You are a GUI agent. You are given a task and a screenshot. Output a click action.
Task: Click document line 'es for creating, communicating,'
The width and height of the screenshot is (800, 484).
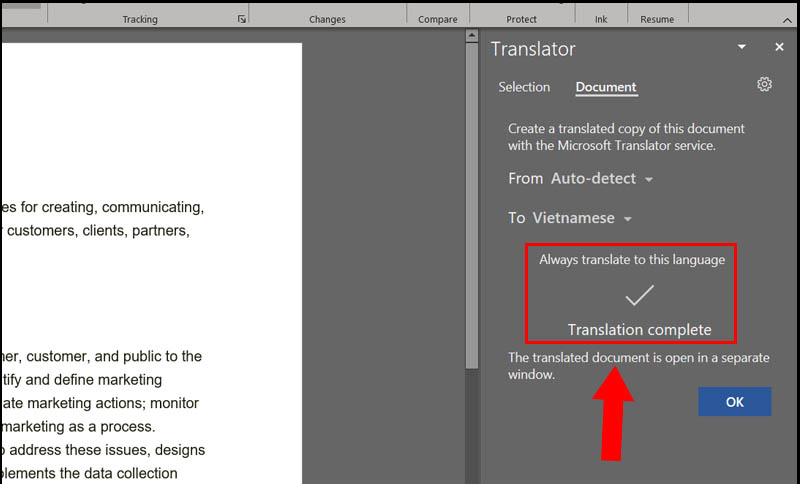coord(103,207)
